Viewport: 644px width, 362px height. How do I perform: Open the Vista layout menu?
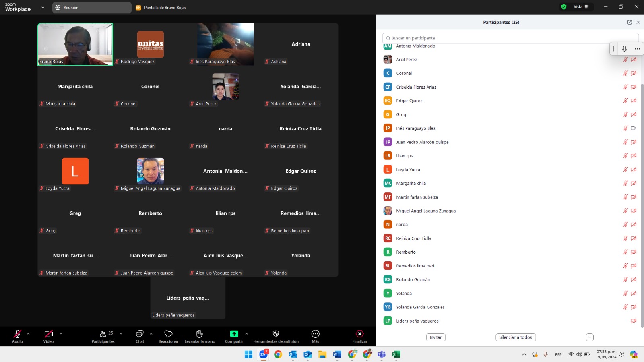(x=581, y=7)
